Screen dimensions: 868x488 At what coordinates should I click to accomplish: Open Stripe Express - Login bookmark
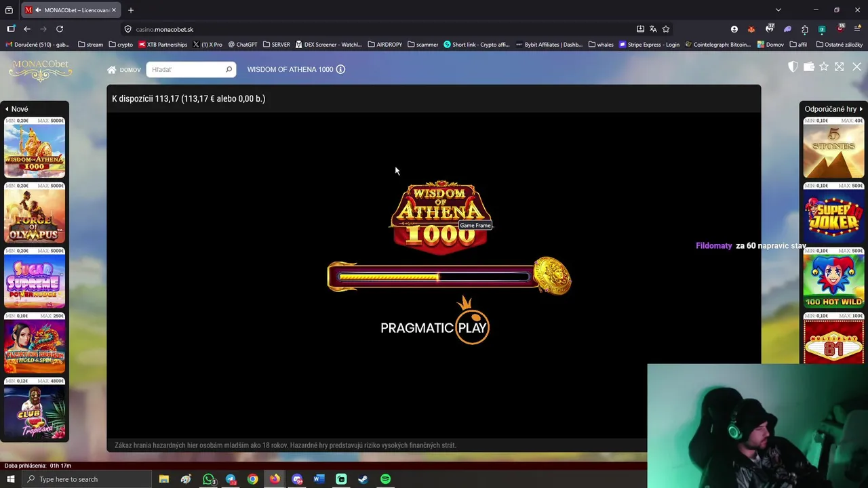649,45
